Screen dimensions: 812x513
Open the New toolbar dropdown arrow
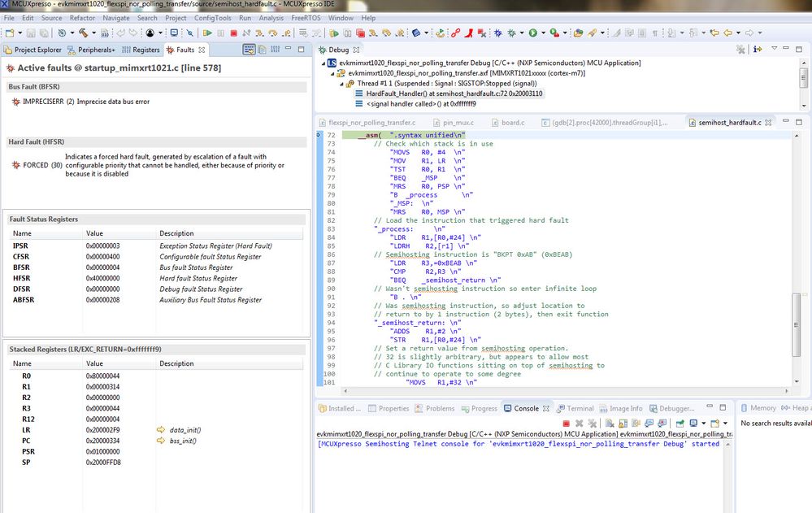(x=20, y=32)
